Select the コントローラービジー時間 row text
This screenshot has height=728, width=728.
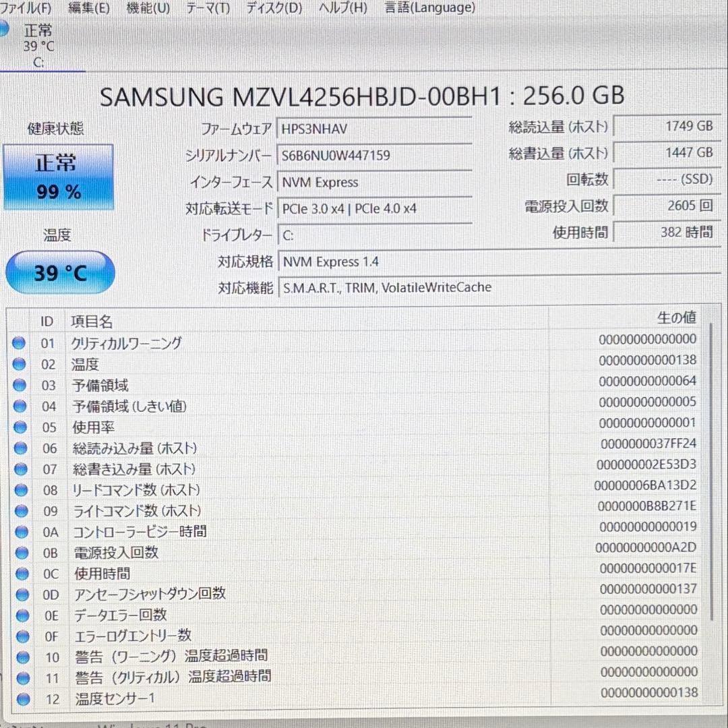coord(140,532)
